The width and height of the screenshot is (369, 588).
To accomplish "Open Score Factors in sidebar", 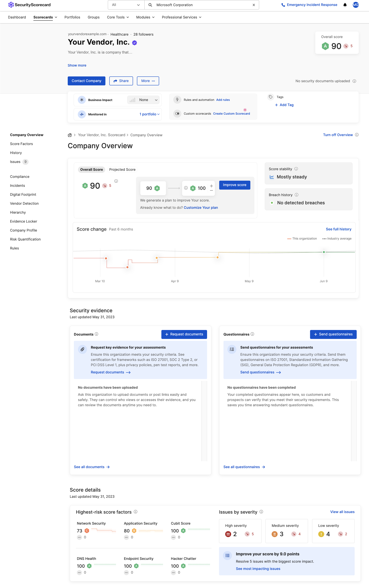I will 21,144.
